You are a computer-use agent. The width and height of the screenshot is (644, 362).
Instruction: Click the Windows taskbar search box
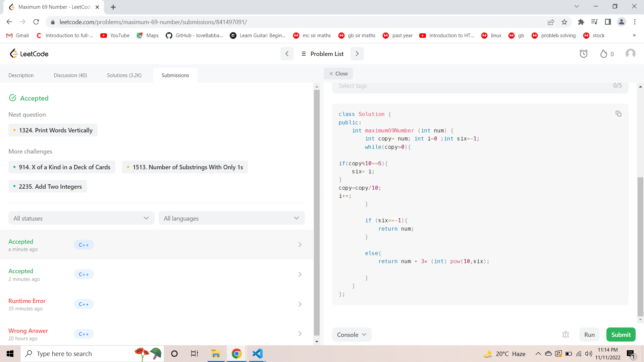click(92, 354)
